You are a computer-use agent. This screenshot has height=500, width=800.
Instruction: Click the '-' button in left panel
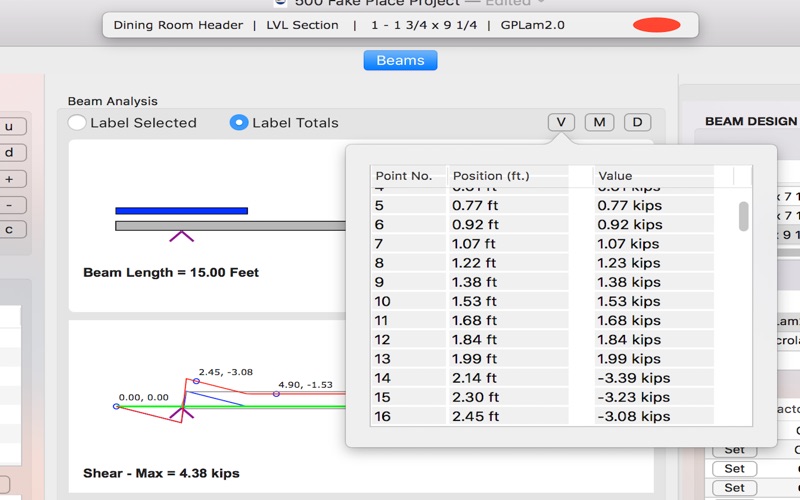coord(9,205)
